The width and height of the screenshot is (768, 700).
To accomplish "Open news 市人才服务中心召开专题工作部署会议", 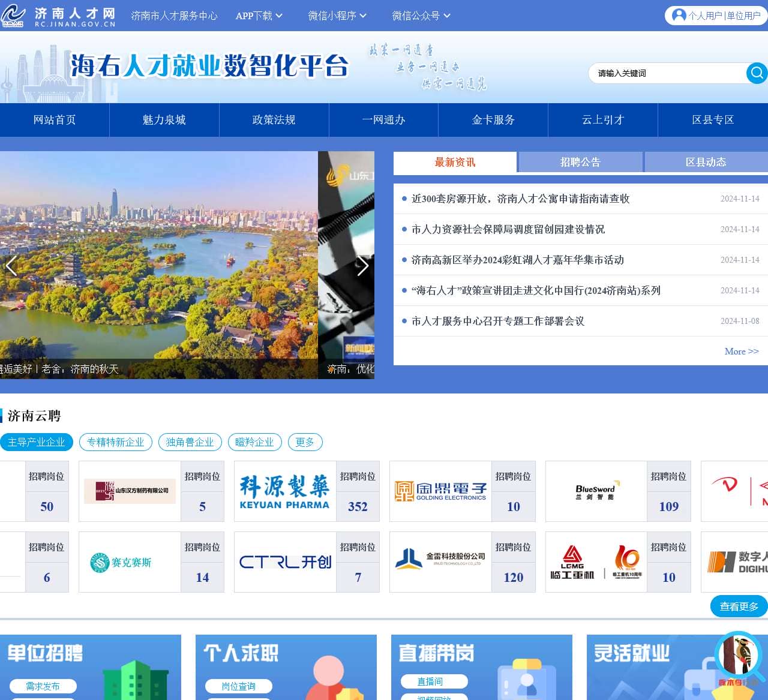I will pos(498,321).
